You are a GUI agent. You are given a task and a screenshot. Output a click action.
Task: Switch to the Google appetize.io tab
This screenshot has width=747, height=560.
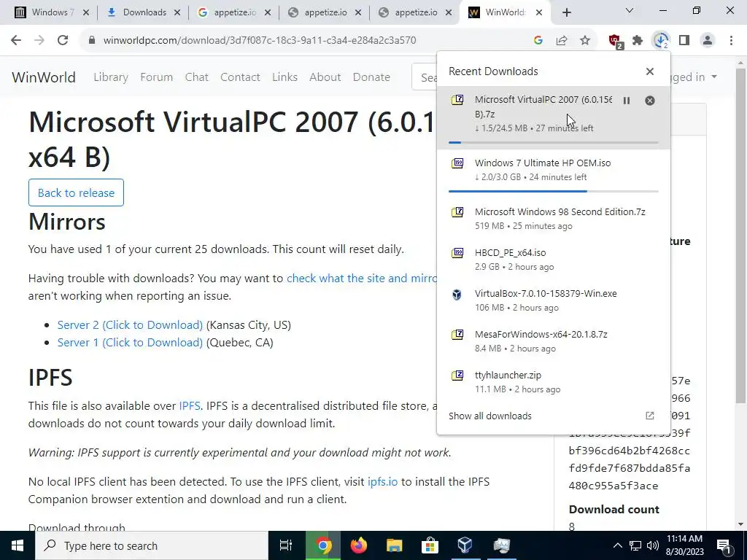click(x=233, y=12)
